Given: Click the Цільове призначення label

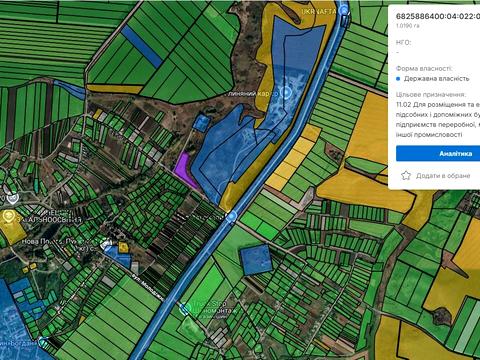Looking at the screenshot, I should click(x=431, y=94).
